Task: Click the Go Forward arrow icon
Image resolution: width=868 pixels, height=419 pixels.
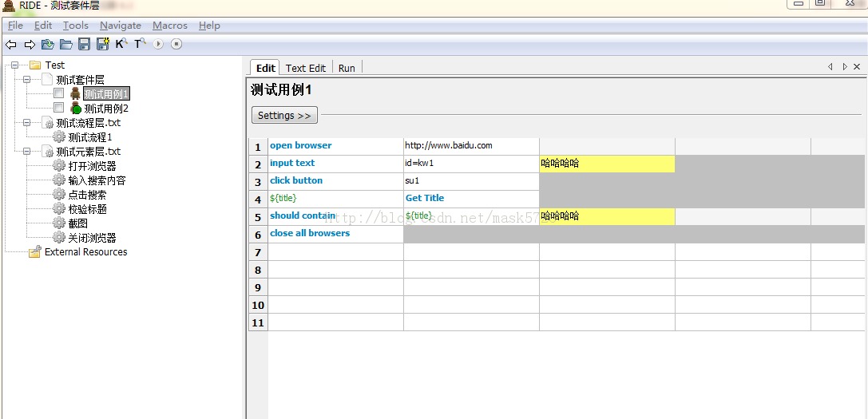Action: [30, 44]
